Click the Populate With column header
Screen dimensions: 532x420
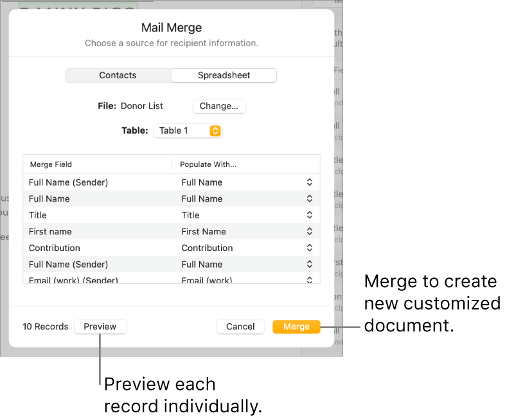pyautogui.click(x=208, y=164)
